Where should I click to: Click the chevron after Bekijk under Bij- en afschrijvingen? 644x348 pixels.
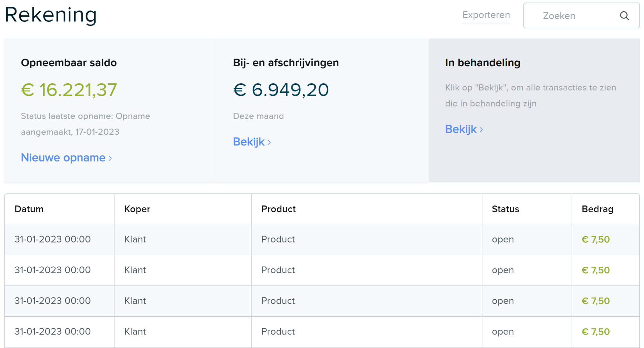270,142
